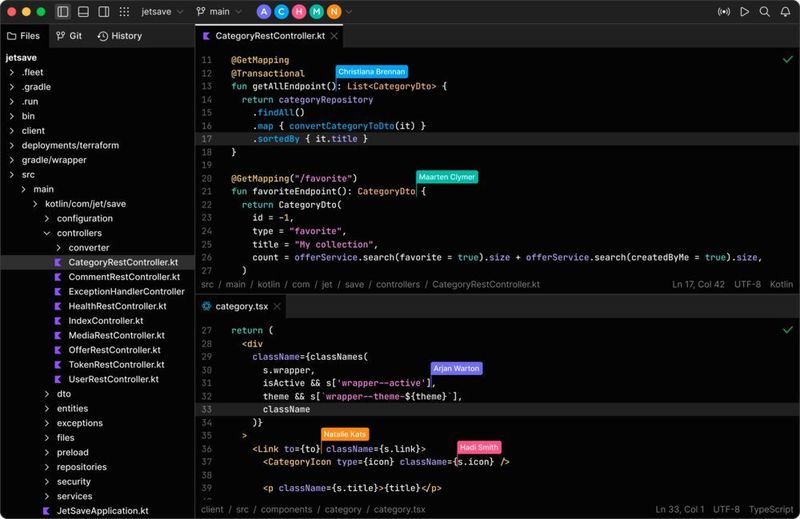Click the Run play icon

[744, 12]
